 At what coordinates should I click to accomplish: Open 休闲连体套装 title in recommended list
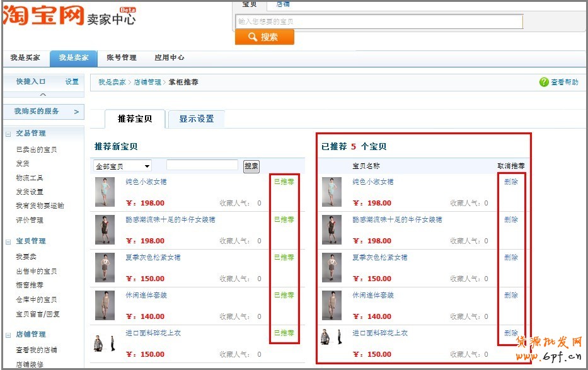372,296
